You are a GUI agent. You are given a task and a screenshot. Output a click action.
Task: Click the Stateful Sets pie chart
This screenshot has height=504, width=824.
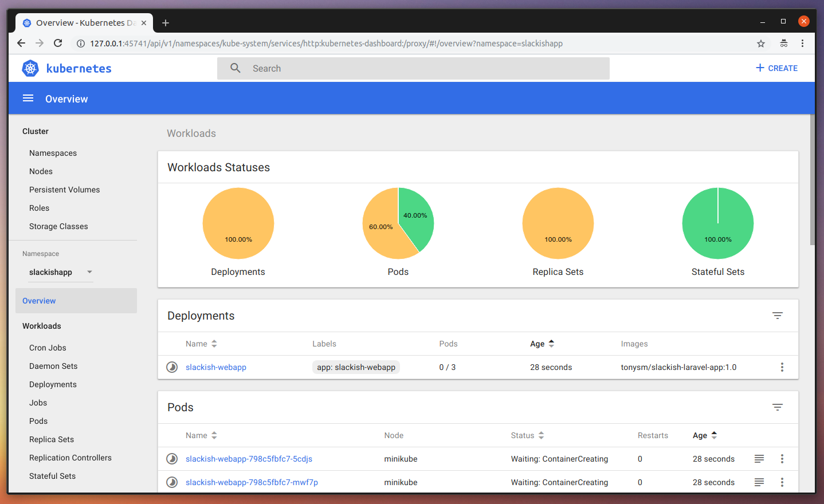pyautogui.click(x=718, y=223)
